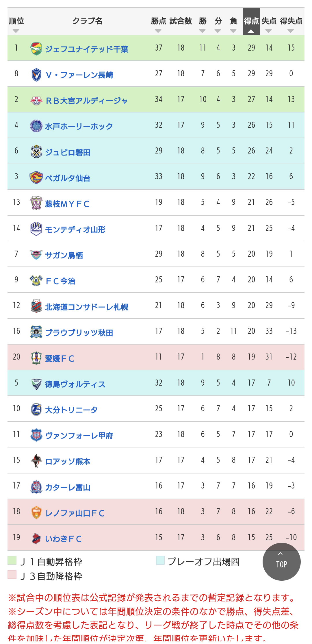The height and width of the screenshot is (644, 312).
Task: Click the 水戸ホーリーホック crest icon
Action: [x=36, y=126]
